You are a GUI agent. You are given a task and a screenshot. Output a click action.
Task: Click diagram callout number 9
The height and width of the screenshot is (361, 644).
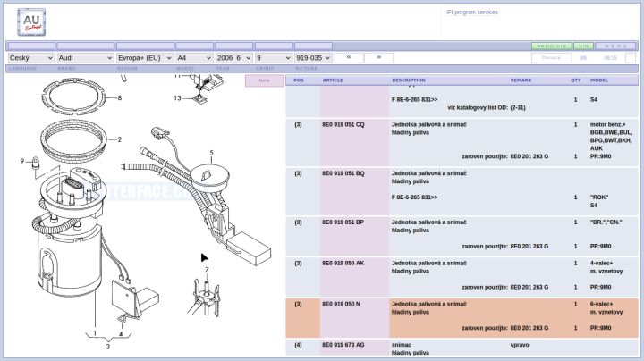(22, 161)
